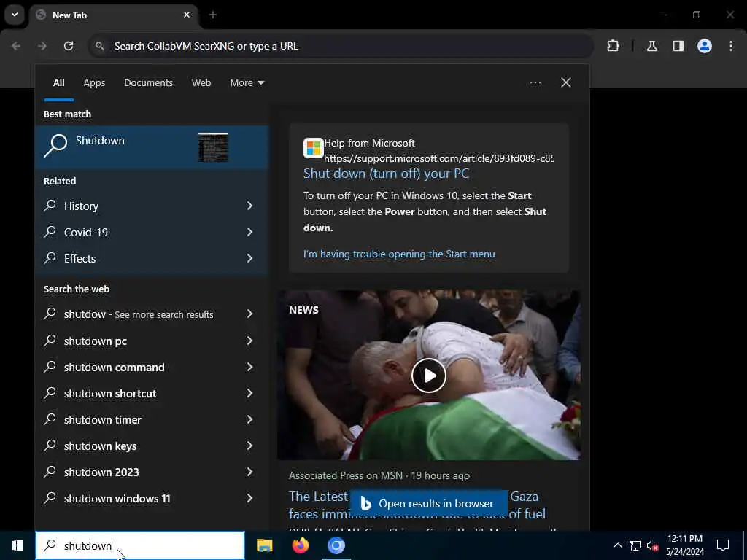Open the browser profile avatar
This screenshot has height=560, width=747.
pyautogui.click(x=705, y=46)
